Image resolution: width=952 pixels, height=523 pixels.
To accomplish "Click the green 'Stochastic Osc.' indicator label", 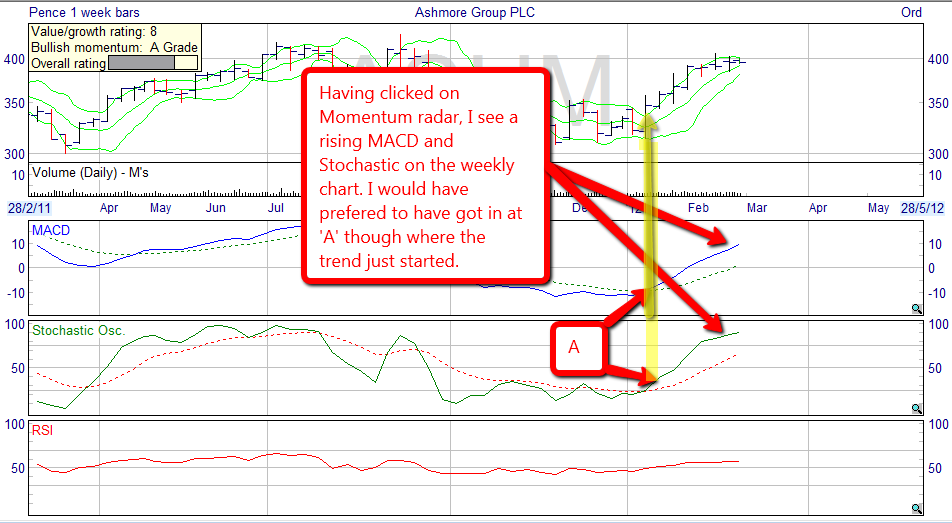I will click(79, 331).
